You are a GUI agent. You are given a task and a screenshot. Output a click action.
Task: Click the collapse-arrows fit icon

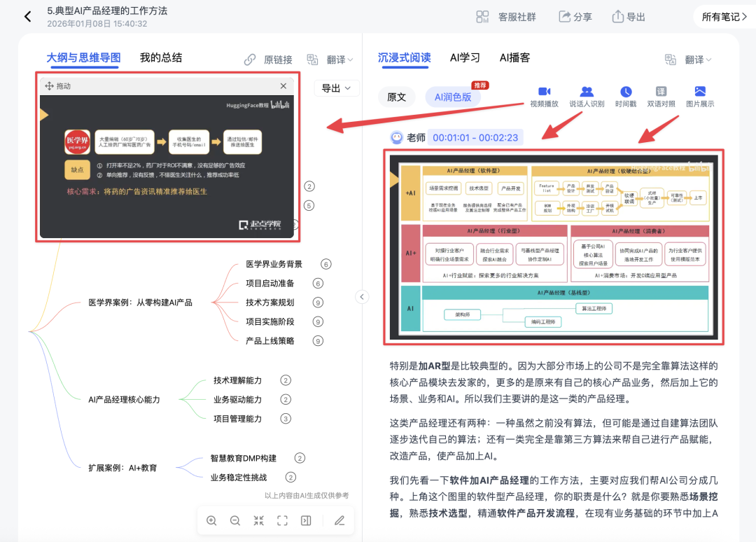click(259, 521)
